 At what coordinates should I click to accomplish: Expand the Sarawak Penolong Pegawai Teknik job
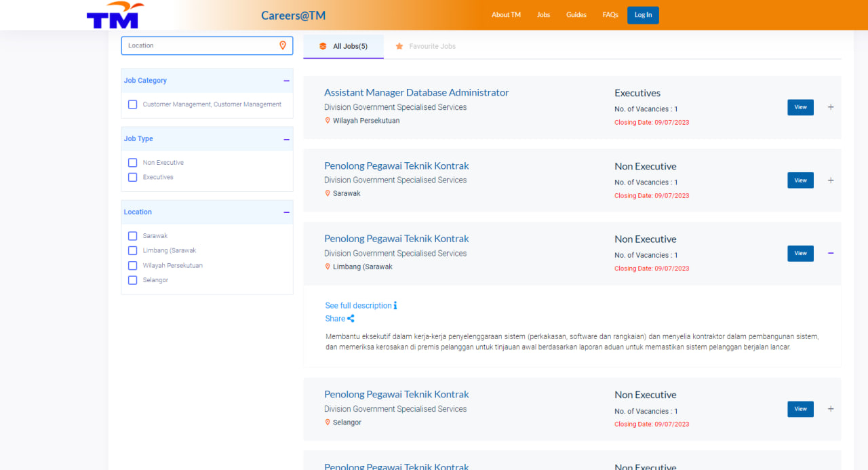click(831, 180)
